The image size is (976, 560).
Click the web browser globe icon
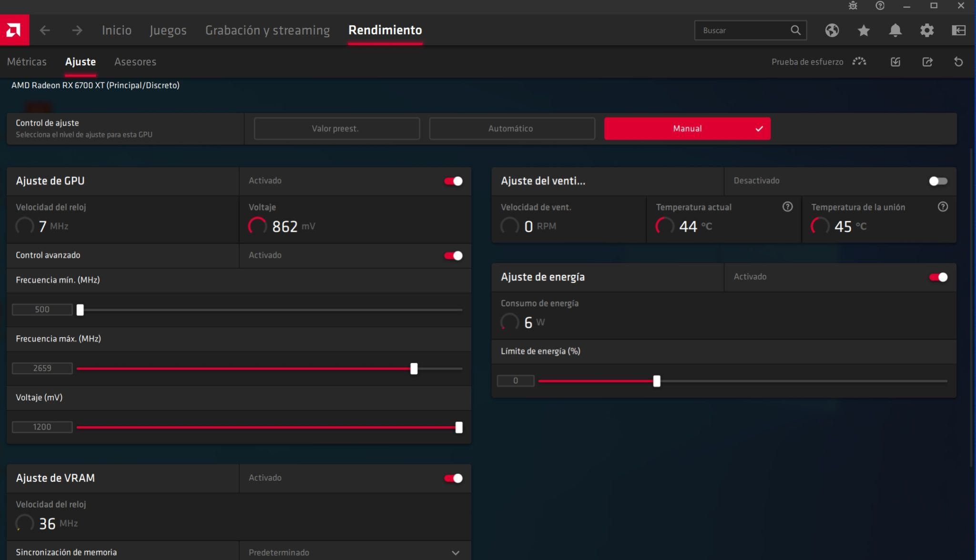pyautogui.click(x=833, y=30)
